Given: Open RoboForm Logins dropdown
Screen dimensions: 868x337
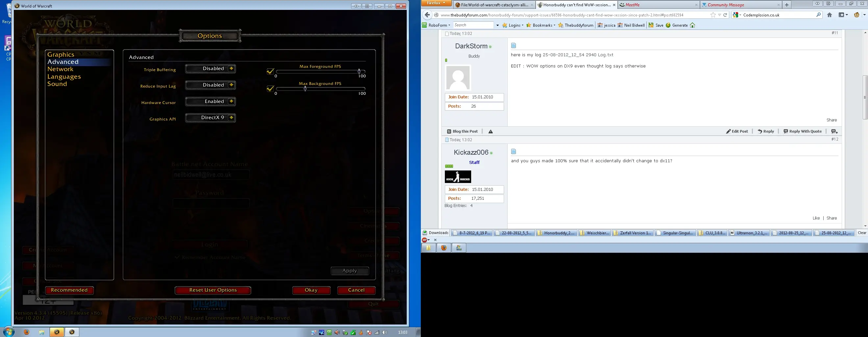Looking at the screenshot, I should pyautogui.click(x=513, y=25).
